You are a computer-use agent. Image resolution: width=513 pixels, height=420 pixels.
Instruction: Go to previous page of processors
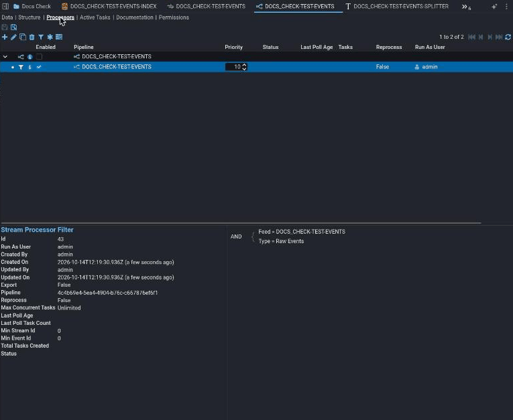(481, 37)
